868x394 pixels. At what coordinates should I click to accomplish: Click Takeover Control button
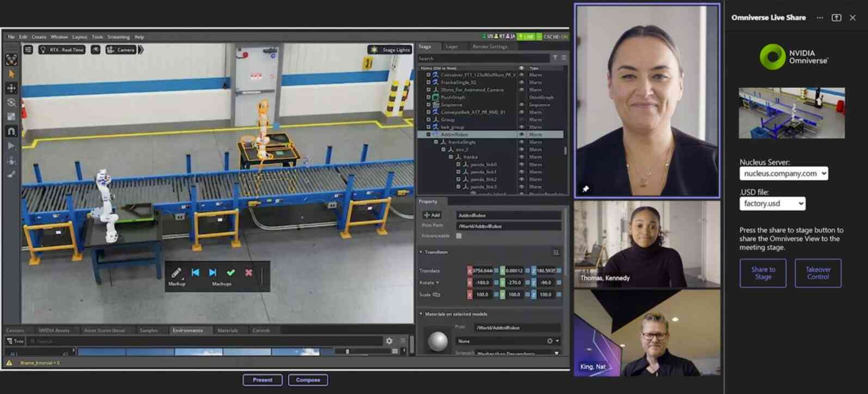coord(818,273)
